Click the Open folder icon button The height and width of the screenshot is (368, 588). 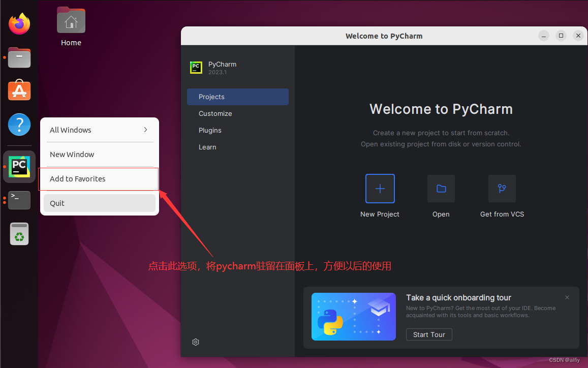click(441, 188)
